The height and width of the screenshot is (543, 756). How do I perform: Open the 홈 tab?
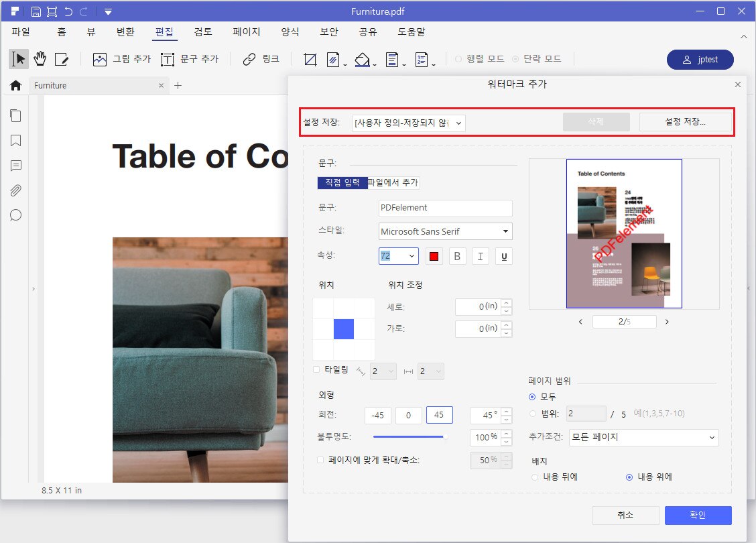(x=61, y=32)
